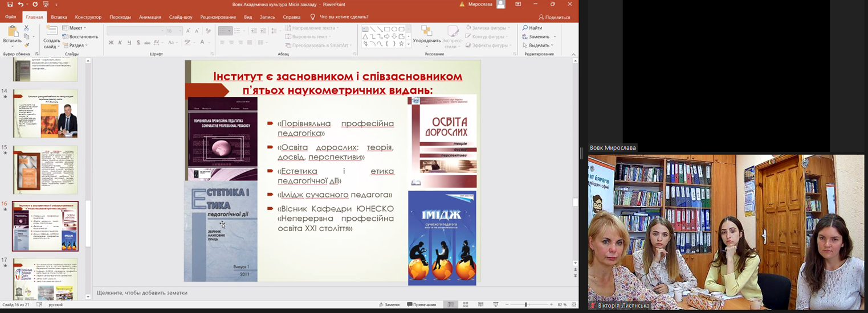Switch to Slide Sorter view icon
Screen dimensions: 868x313
466,305
